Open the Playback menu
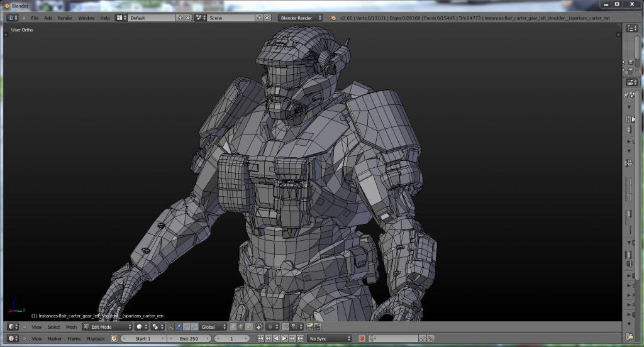 point(96,338)
